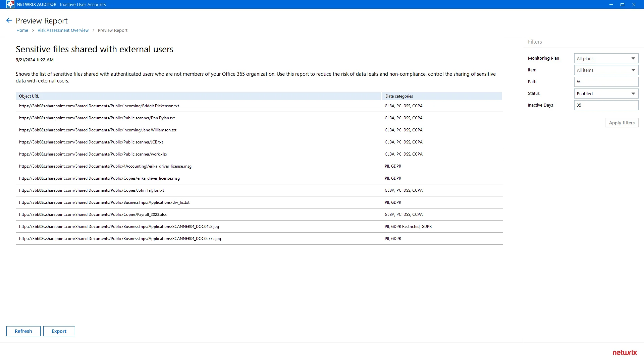Click the Inactive Days input field

pos(606,105)
